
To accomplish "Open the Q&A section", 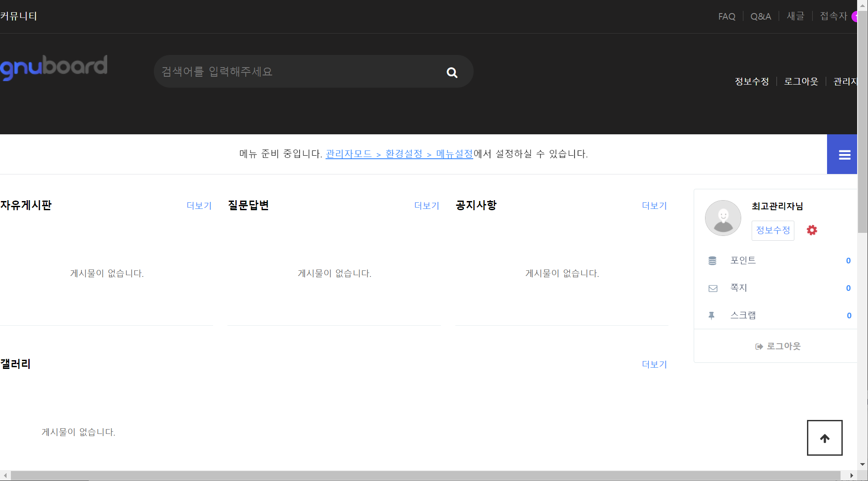I will pos(760,16).
